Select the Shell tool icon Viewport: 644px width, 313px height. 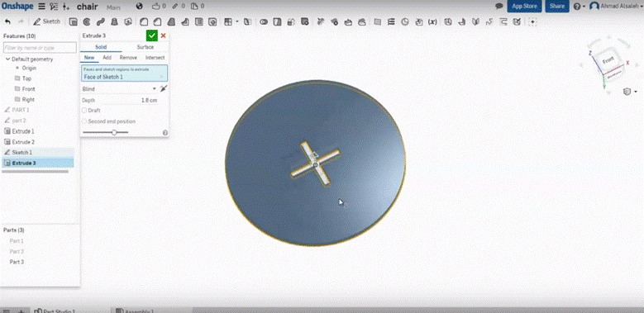(198, 21)
